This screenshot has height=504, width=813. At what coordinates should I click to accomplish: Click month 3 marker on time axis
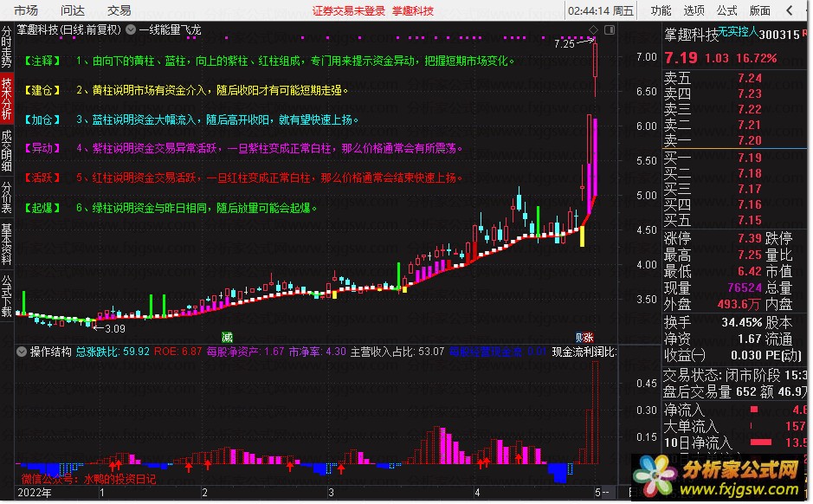(x=331, y=493)
